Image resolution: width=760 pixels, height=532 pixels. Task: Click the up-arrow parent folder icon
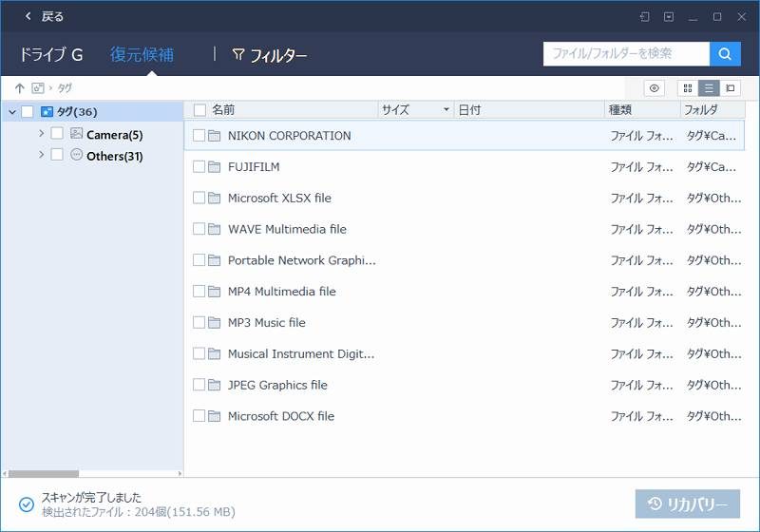pos(19,88)
